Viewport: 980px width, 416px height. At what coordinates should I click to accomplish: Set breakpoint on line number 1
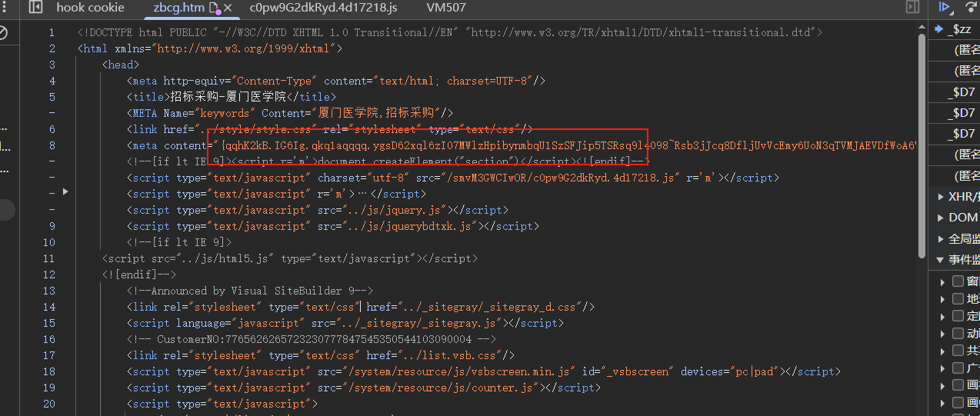tap(52, 32)
